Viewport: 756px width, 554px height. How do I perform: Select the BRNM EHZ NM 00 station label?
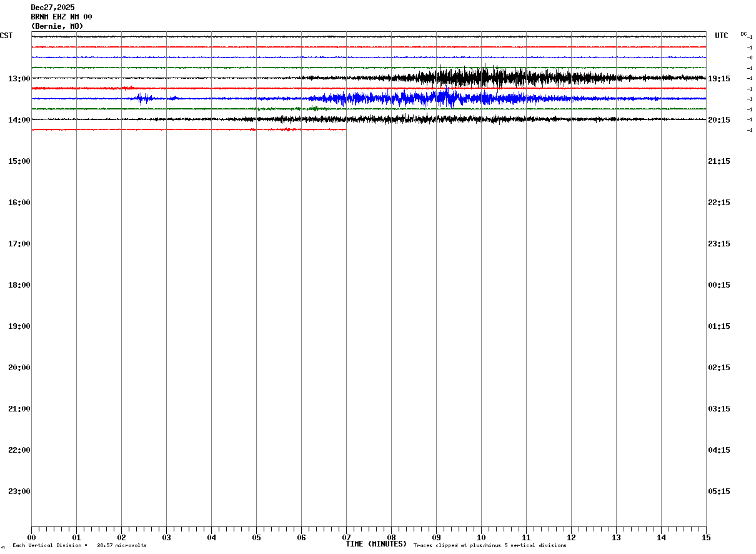(61, 17)
